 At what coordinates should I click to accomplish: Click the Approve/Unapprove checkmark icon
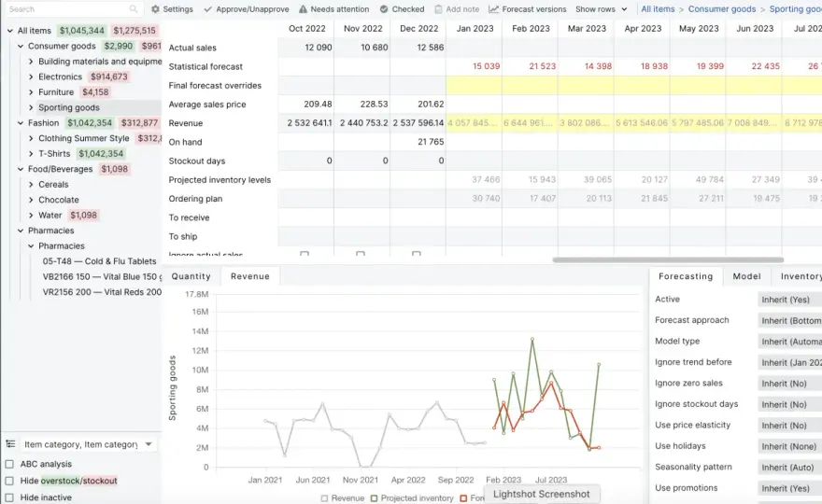208,9
